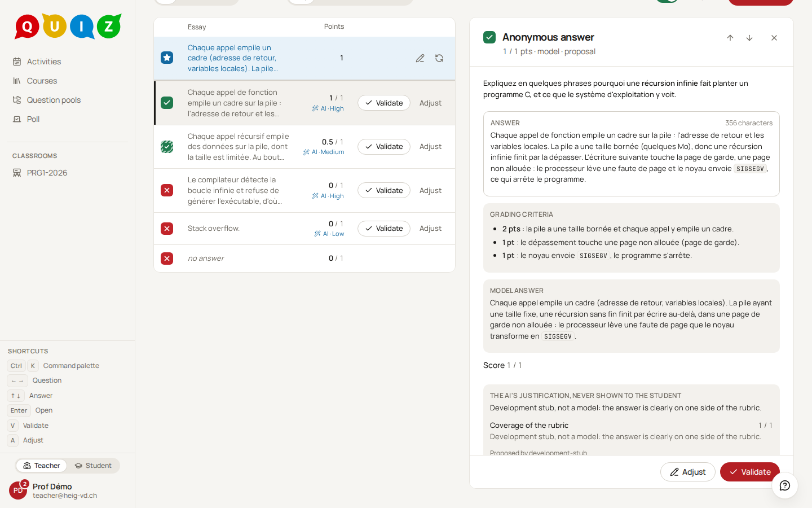Viewport: 812px width, 508px height.
Task: Go to previous answer with up arrow
Action: click(730, 38)
